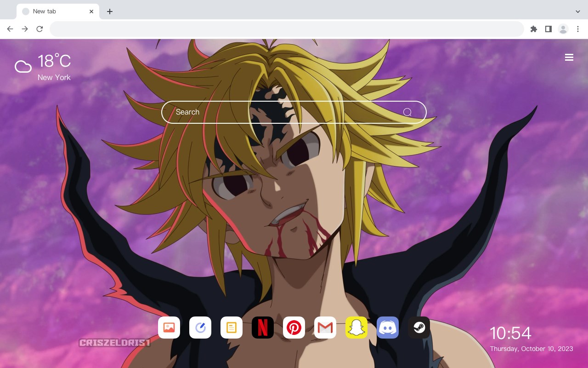Open the hamburger menu on new tab page
This screenshot has height=368, width=588.
[569, 57]
